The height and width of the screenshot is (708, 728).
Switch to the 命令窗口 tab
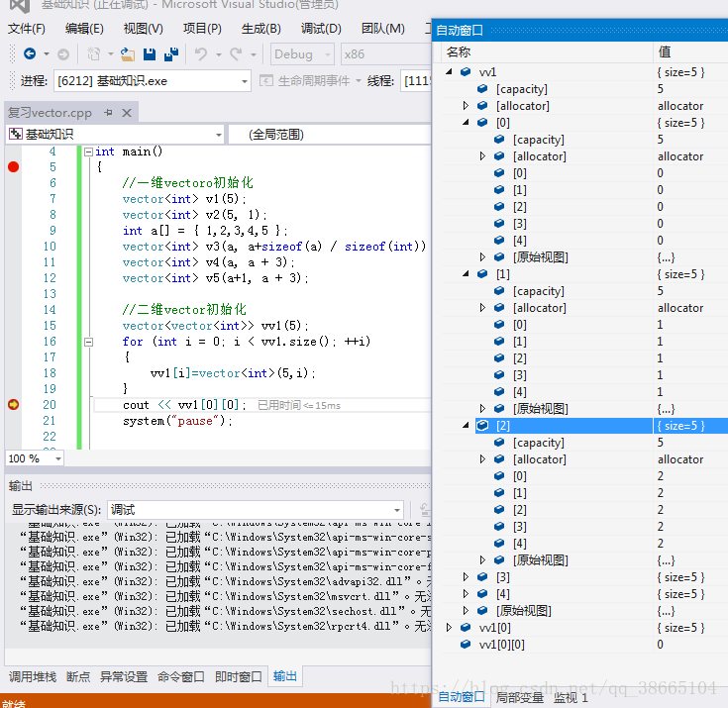pos(181,677)
